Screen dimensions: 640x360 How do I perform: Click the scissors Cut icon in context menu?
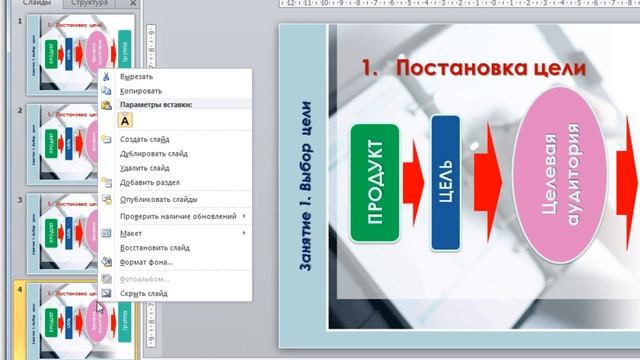tap(106, 76)
